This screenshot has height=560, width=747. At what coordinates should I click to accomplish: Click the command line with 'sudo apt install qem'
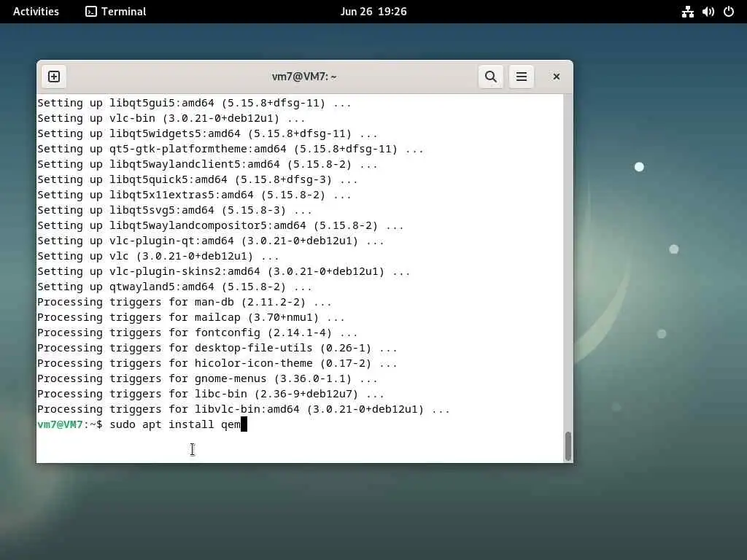[x=142, y=424]
